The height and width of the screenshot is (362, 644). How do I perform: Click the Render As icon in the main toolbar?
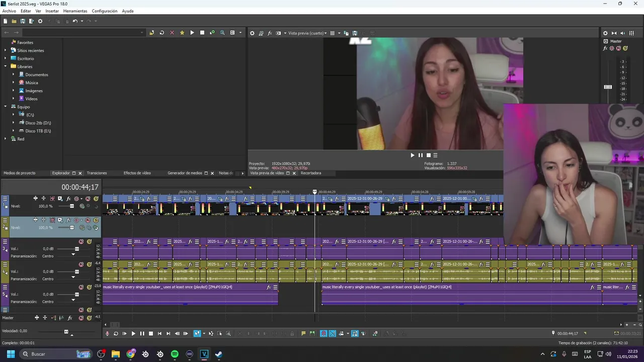pos(31,21)
